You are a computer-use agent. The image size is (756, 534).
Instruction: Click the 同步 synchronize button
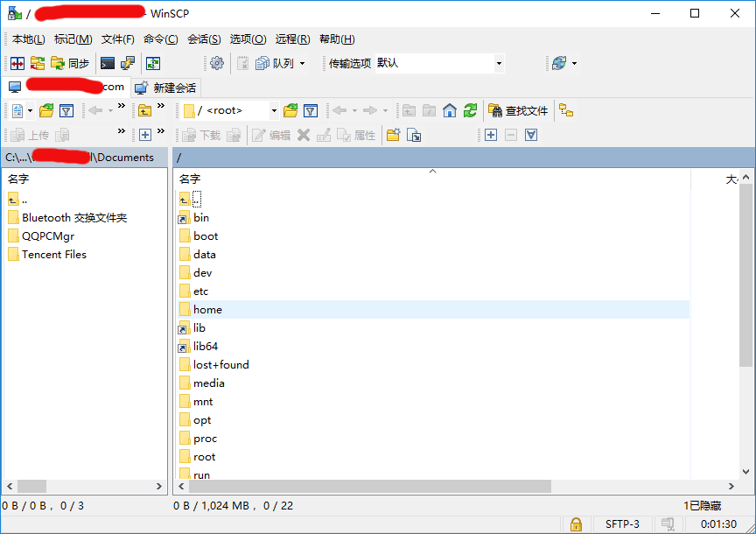[70, 63]
